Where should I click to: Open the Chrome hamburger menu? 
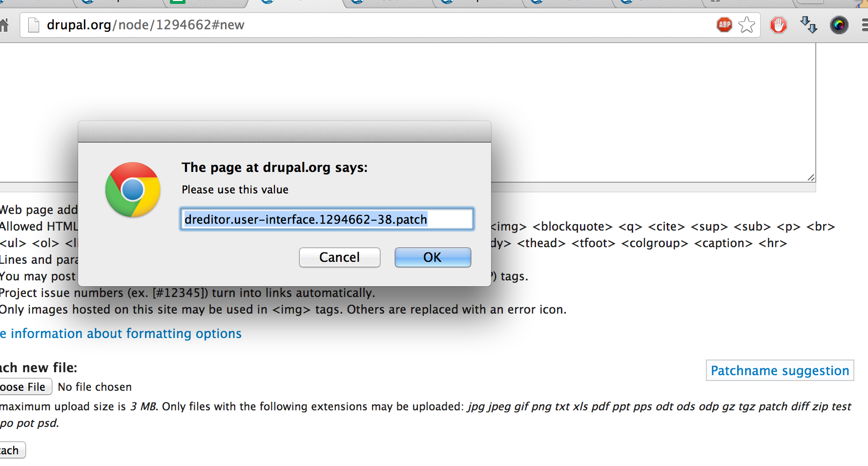coord(865,25)
